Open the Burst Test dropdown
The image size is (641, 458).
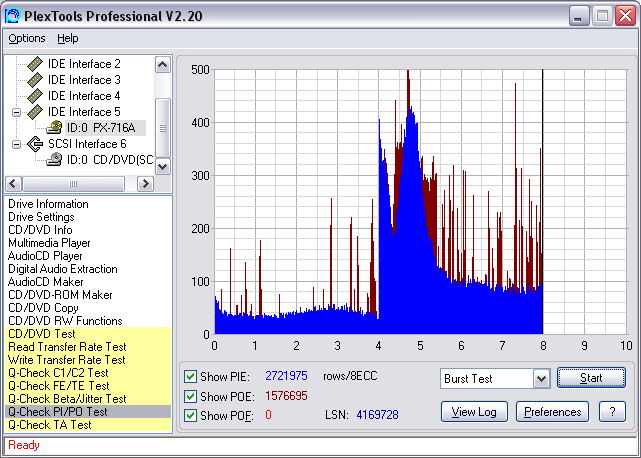(x=541, y=379)
